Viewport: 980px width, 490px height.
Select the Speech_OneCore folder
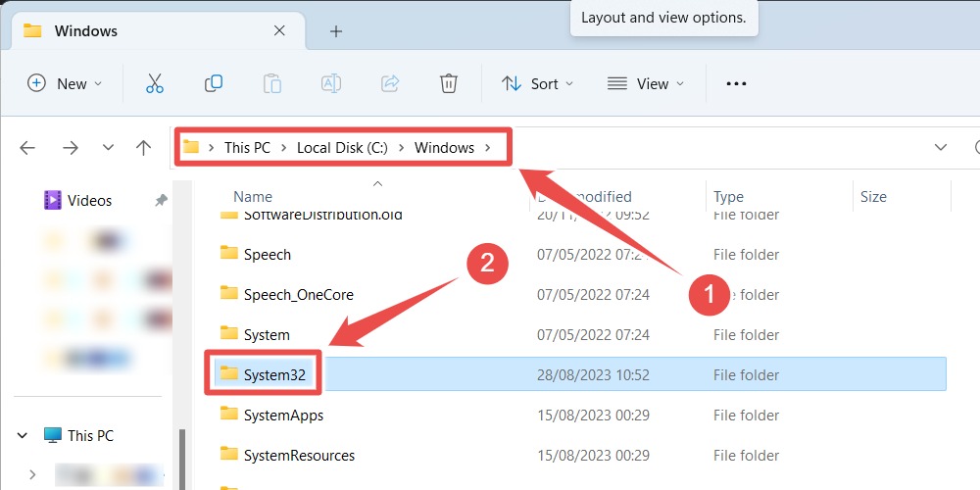pyautogui.click(x=299, y=294)
